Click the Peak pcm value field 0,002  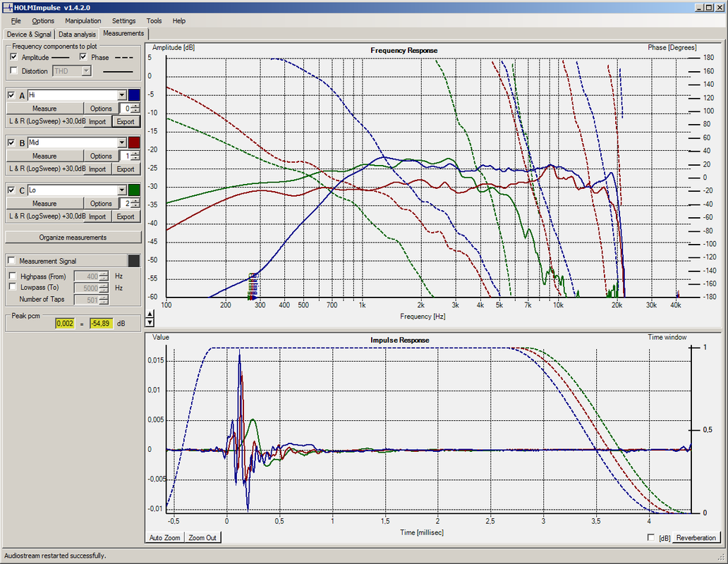click(65, 324)
